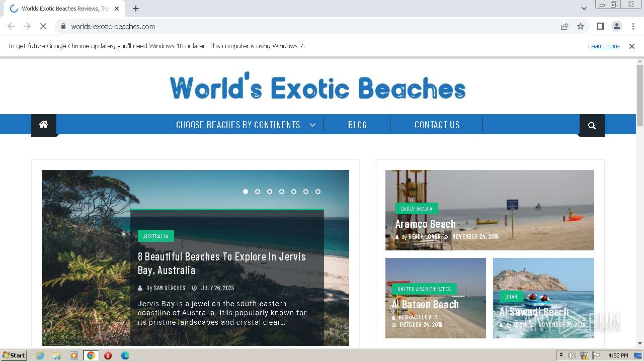Open the browser side panel

tap(600, 26)
